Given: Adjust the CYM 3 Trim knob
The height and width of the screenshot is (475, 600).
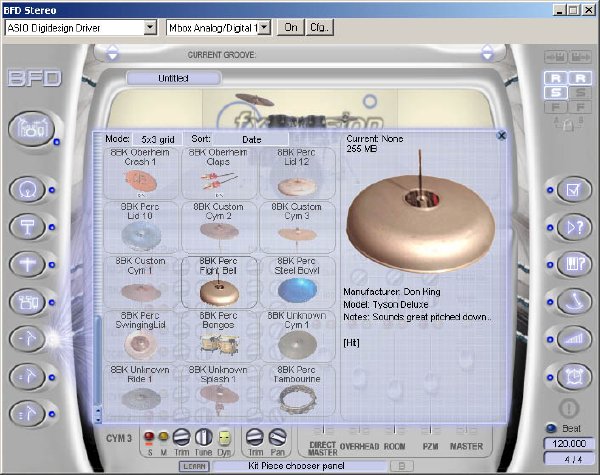Looking at the screenshot, I should 181,437.
